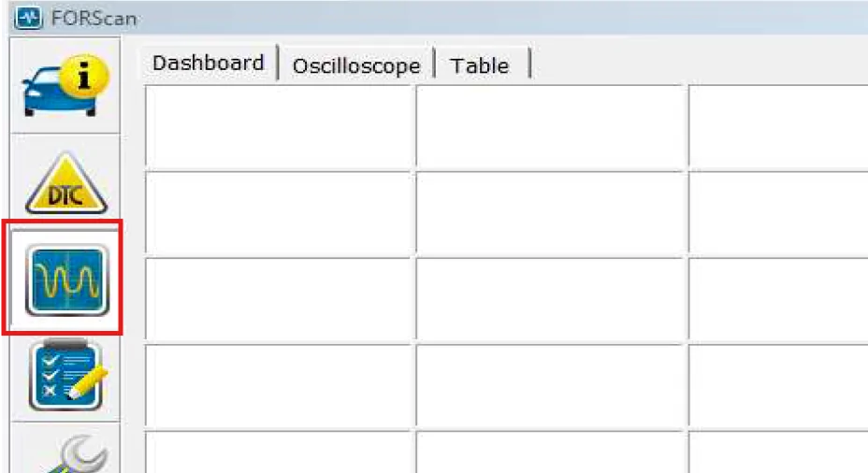Choose third-row third-column dashboard cell
868x473 pixels.
click(778, 299)
